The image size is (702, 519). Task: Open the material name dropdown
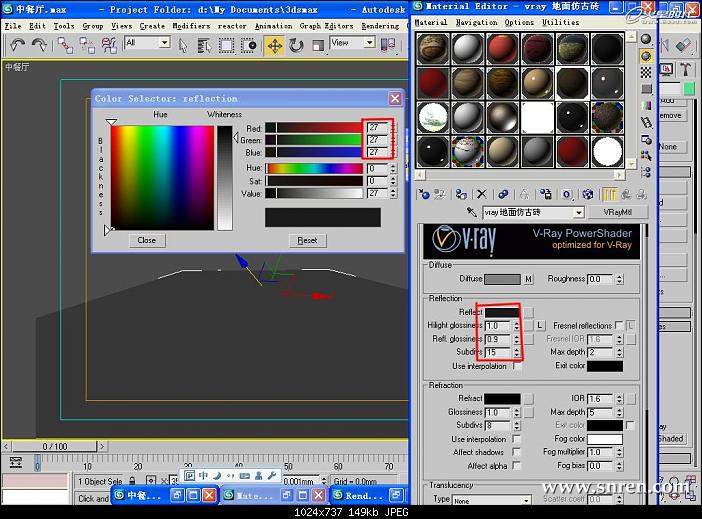577,213
